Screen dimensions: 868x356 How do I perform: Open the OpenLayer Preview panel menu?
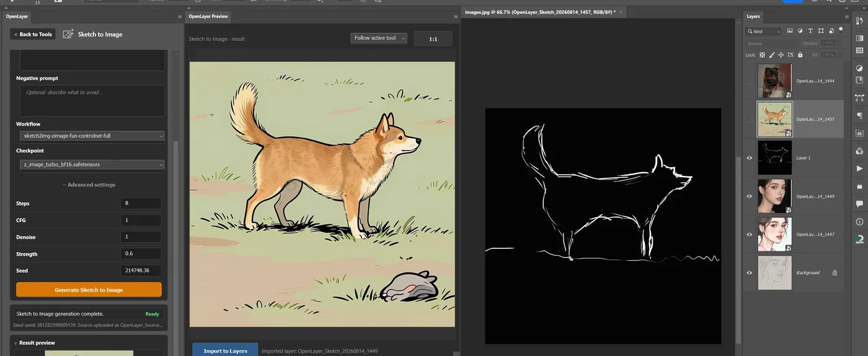point(454,17)
